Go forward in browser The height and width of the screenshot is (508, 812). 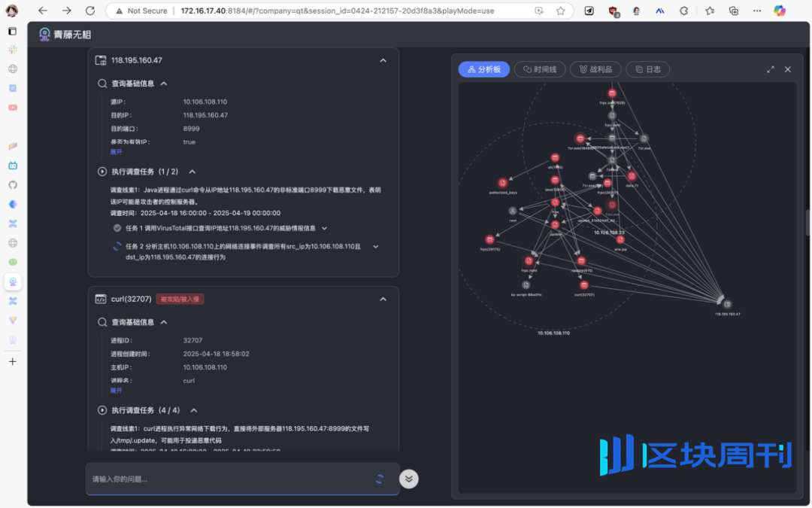(x=66, y=11)
